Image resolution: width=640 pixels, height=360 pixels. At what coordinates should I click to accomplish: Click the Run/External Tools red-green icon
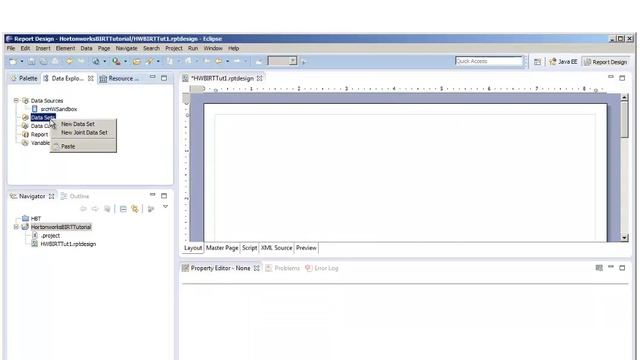(116, 62)
